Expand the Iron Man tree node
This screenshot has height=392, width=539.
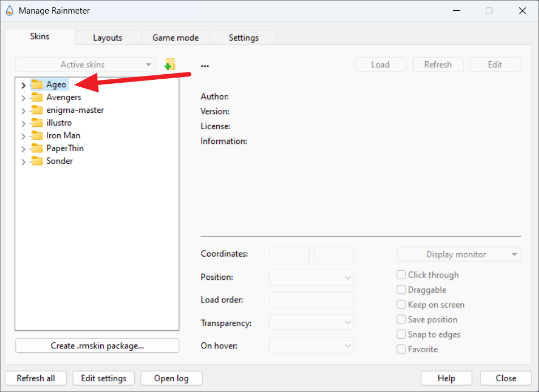(23, 136)
